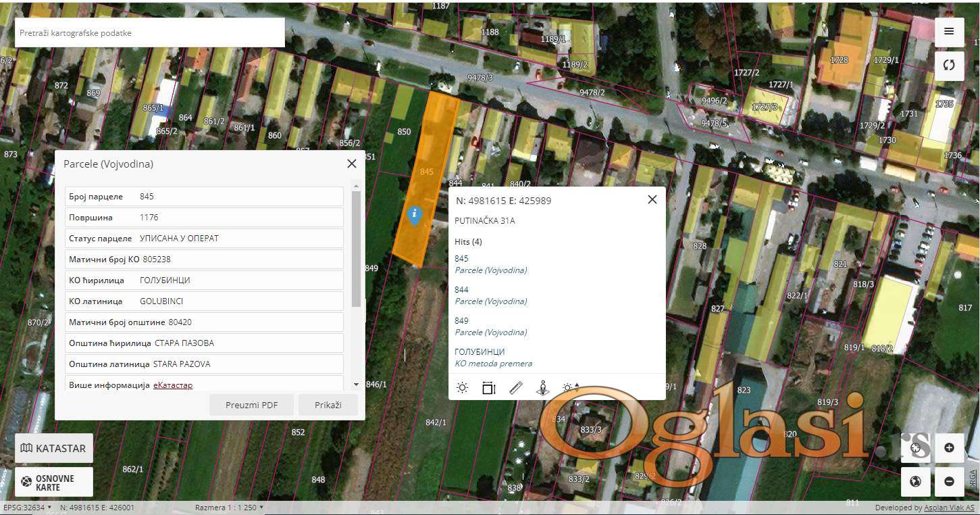
Task: Open the hamburger menu at top right
Action: click(949, 31)
